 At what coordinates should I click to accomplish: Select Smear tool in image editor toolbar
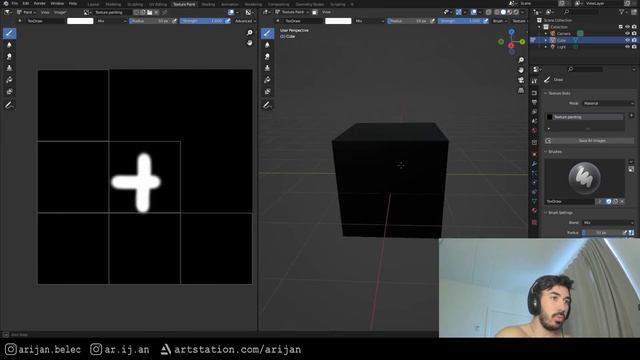coord(9,56)
